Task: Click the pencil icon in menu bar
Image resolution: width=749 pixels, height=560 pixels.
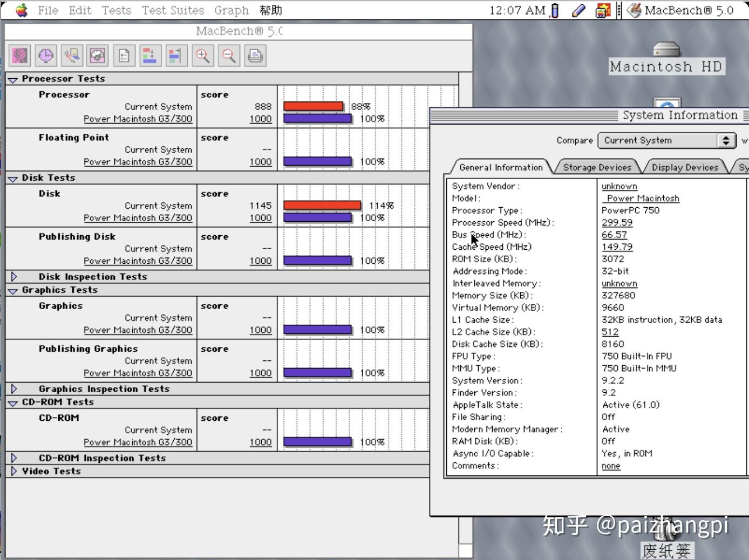Action: click(578, 10)
